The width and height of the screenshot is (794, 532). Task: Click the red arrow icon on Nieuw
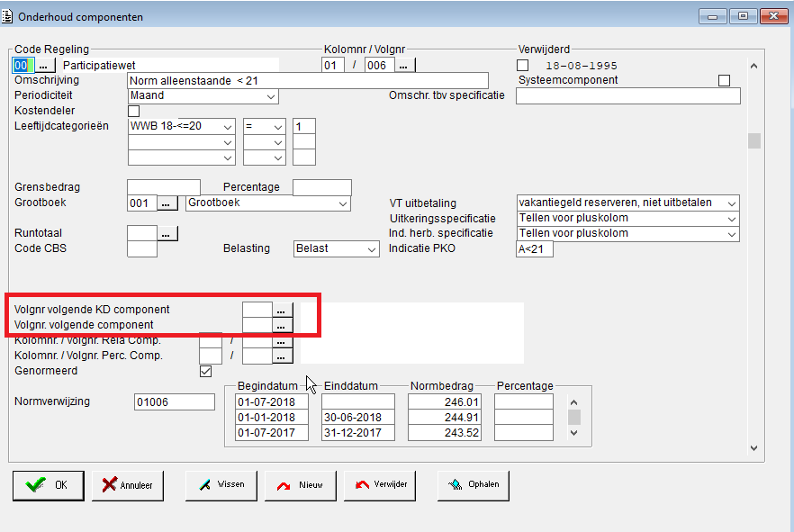[284, 486]
